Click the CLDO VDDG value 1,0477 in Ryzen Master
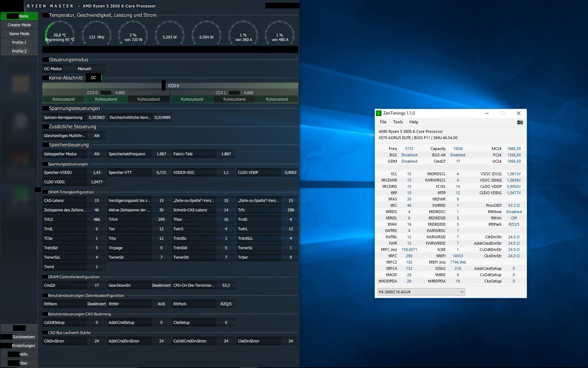Image resolution: width=588 pixels, height=368 pixels. click(x=97, y=182)
